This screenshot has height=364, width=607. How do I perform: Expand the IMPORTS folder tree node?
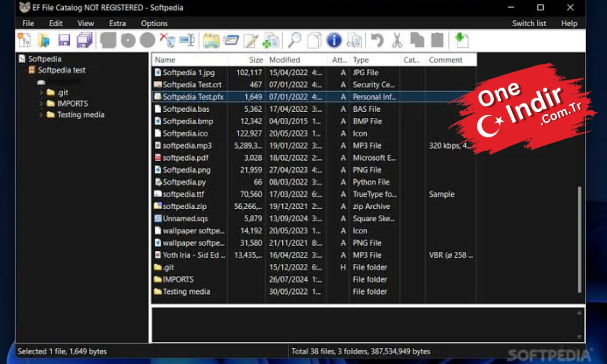pyautogui.click(x=41, y=104)
